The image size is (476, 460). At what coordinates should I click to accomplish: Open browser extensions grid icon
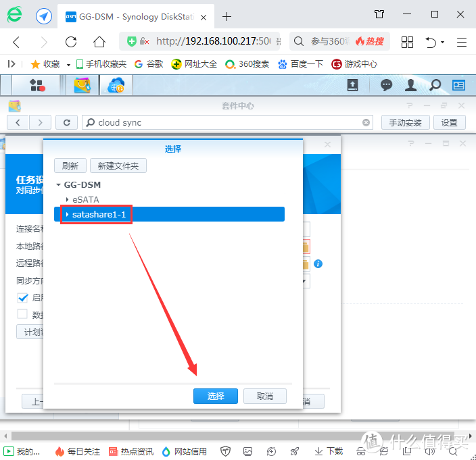tap(407, 42)
